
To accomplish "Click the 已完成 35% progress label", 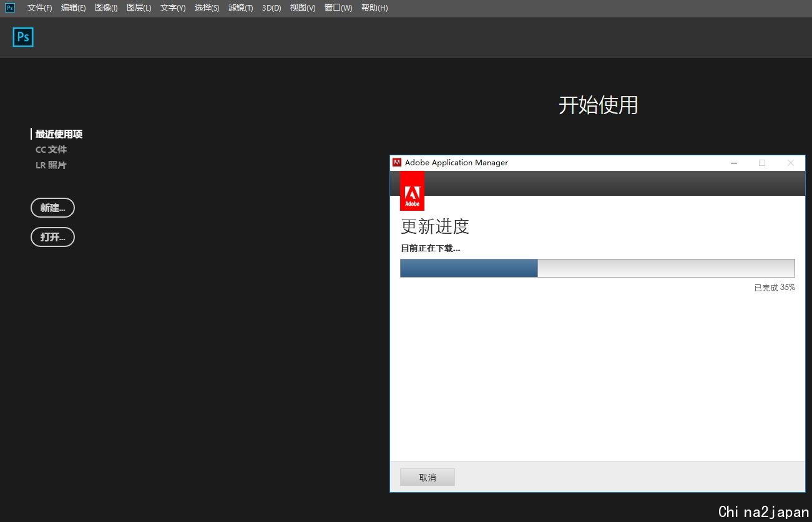I will [775, 288].
